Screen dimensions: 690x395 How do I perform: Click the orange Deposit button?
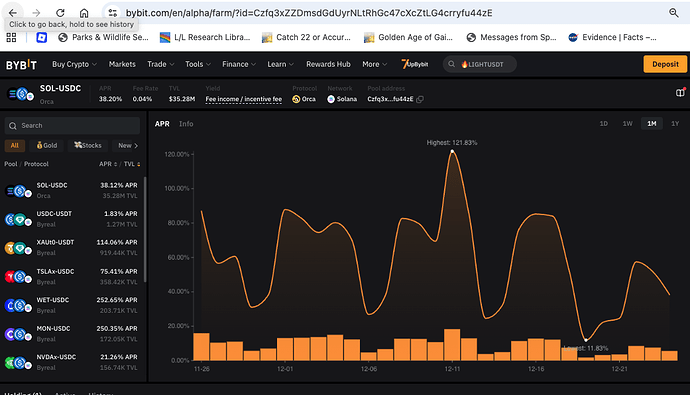coord(665,64)
